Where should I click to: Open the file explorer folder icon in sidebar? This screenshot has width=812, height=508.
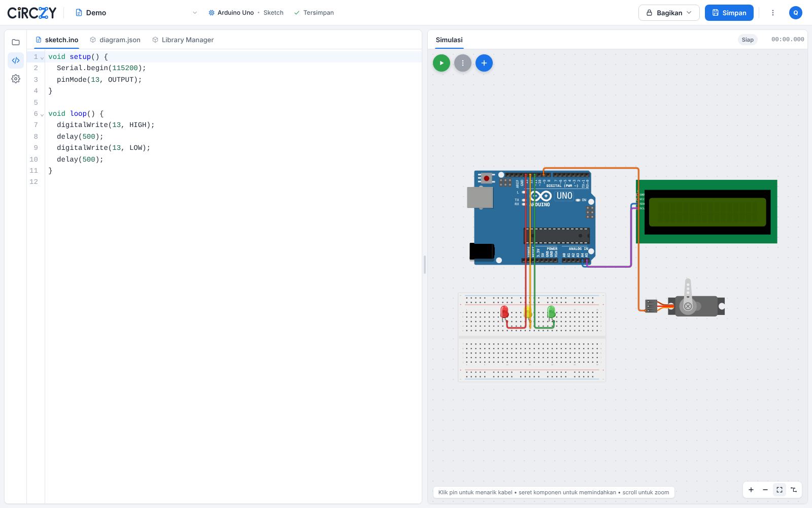click(16, 42)
